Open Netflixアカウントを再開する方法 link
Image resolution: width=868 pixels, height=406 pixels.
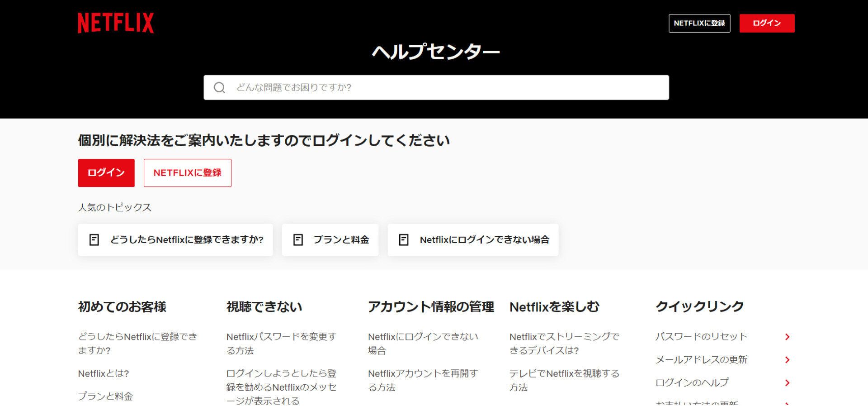point(423,380)
